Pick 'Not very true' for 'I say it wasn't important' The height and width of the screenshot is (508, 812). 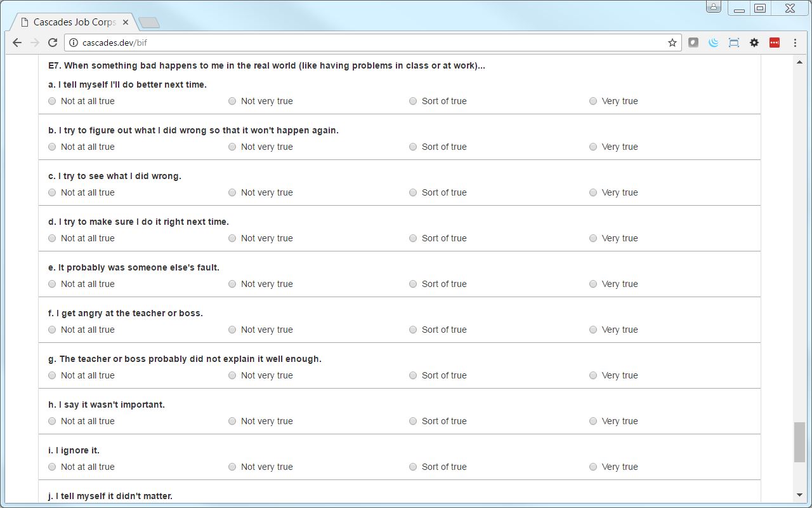click(x=232, y=421)
